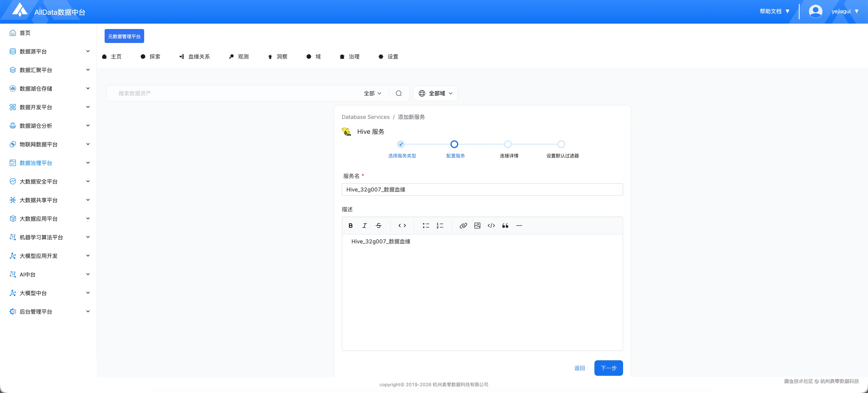The image size is (868, 393).
Task: Click the 设置默认过滤器 step circle
Action: [561, 144]
